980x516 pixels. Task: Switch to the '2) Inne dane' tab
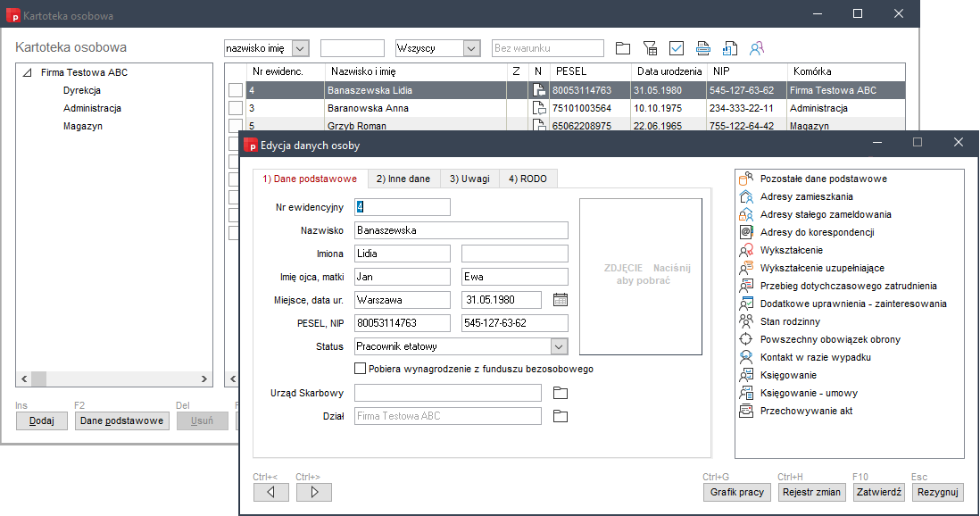403,179
